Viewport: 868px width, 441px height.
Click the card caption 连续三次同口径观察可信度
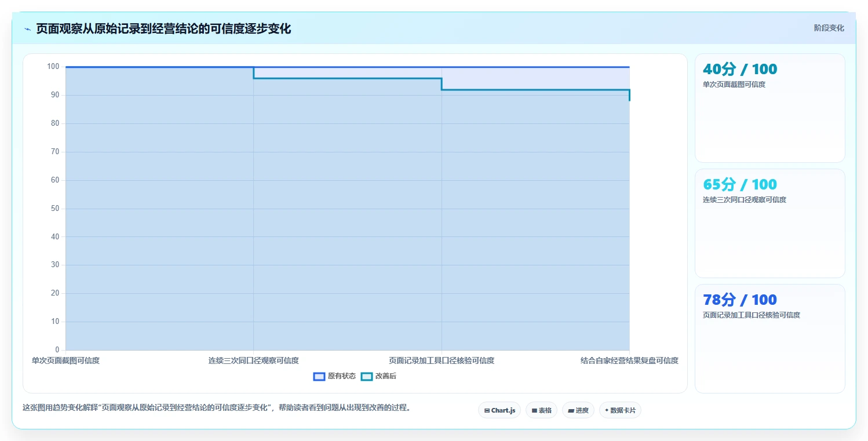(745, 200)
